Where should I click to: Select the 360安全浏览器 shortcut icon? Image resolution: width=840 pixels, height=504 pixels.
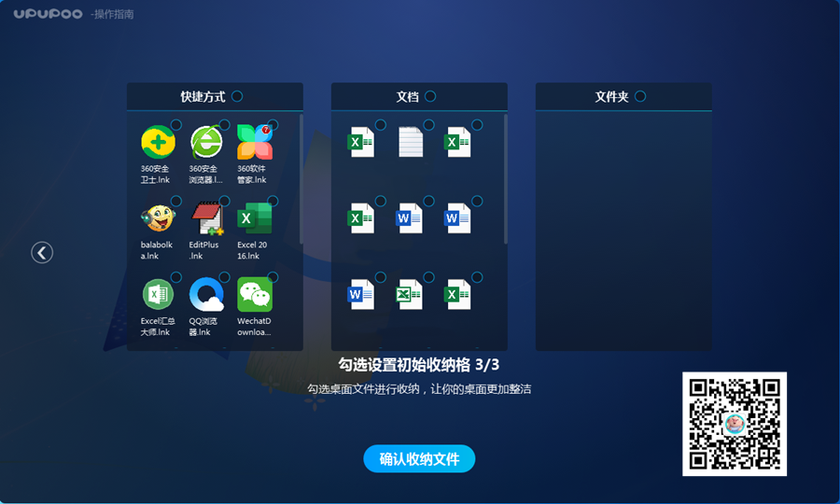pyautogui.click(x=206, y=142)
